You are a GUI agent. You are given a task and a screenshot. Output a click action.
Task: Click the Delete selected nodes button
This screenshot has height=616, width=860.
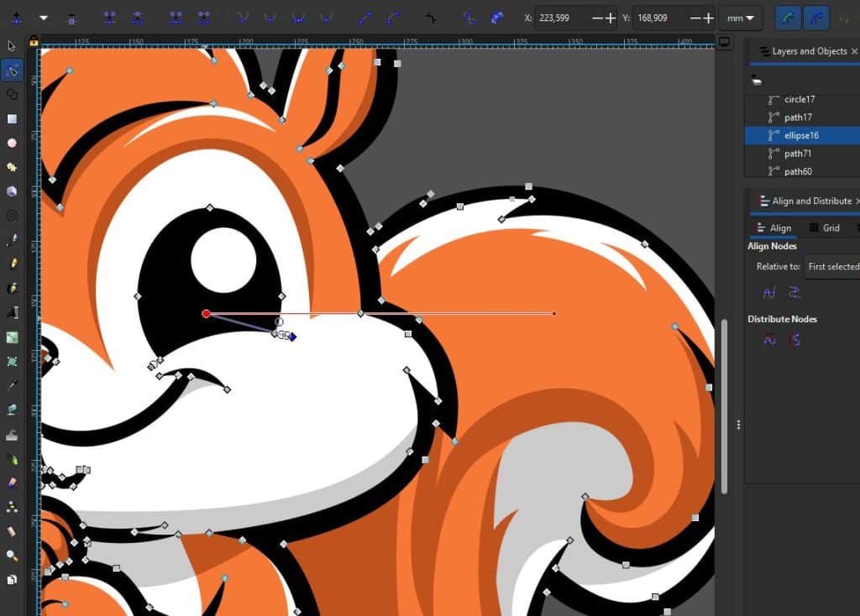[71, 18]
